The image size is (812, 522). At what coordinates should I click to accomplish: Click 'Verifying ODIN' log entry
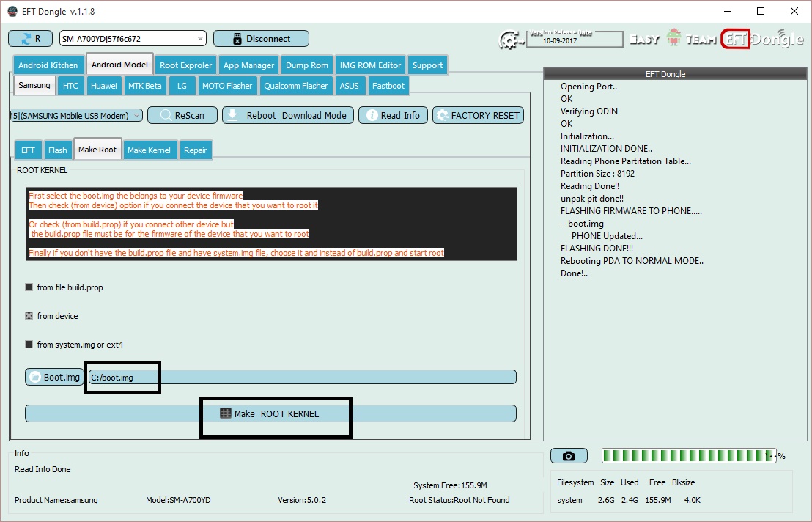(588, 111)
